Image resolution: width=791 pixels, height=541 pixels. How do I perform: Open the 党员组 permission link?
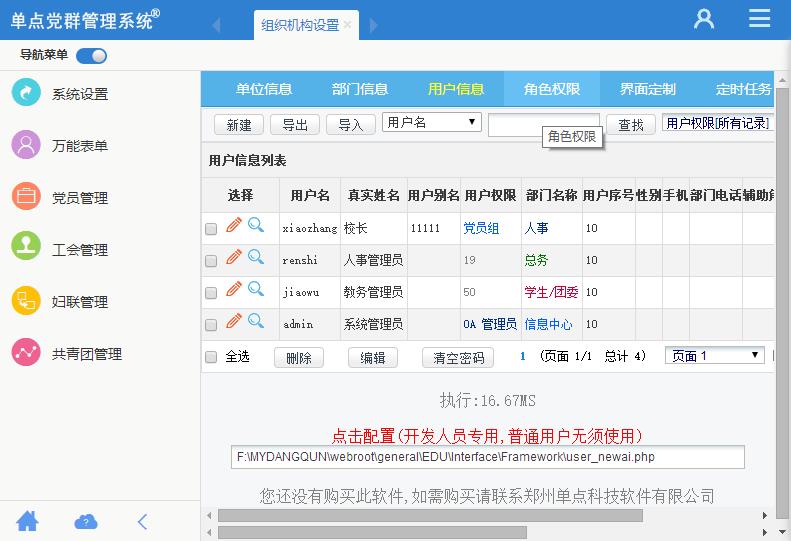pos(481,228)
